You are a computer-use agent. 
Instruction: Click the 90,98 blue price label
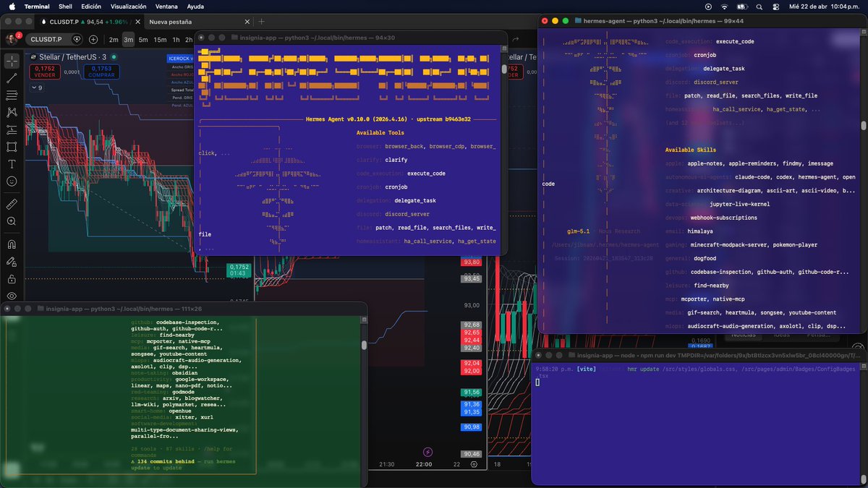click(x=472, y=427)
